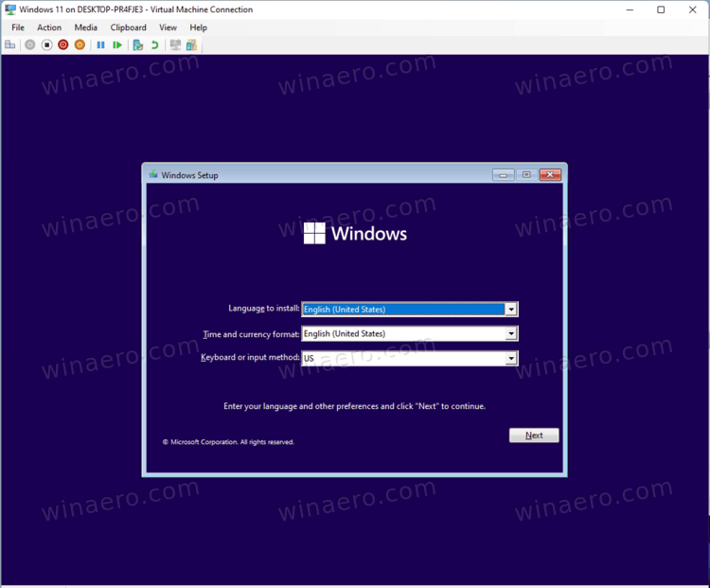Open the File menu

coord(18,27)
